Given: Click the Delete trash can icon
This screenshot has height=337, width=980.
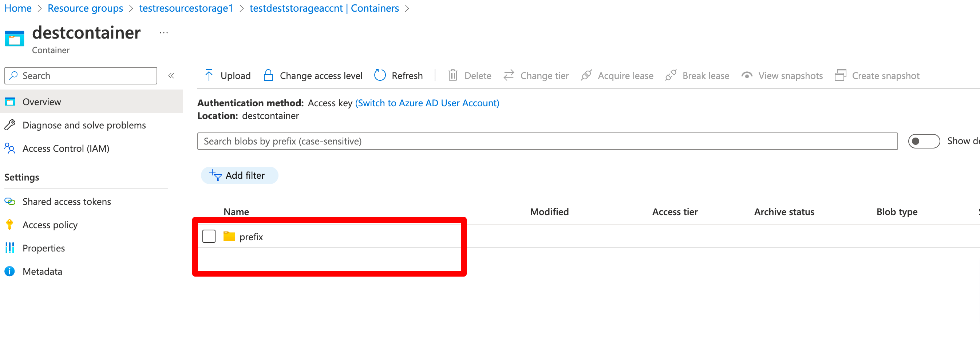Looking at the screenshot, I should [x=453, y=75].
